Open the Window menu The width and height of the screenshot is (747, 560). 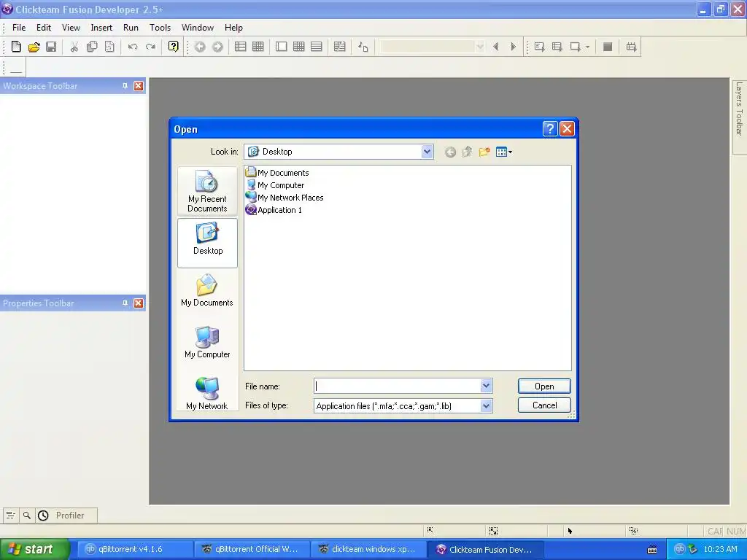pyautogui.click(x=198, y=28)
